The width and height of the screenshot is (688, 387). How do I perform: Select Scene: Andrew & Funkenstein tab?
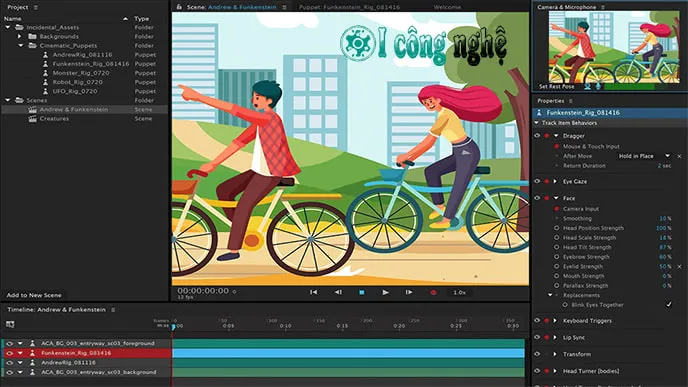pyautogui.click(x=232, y=7)
